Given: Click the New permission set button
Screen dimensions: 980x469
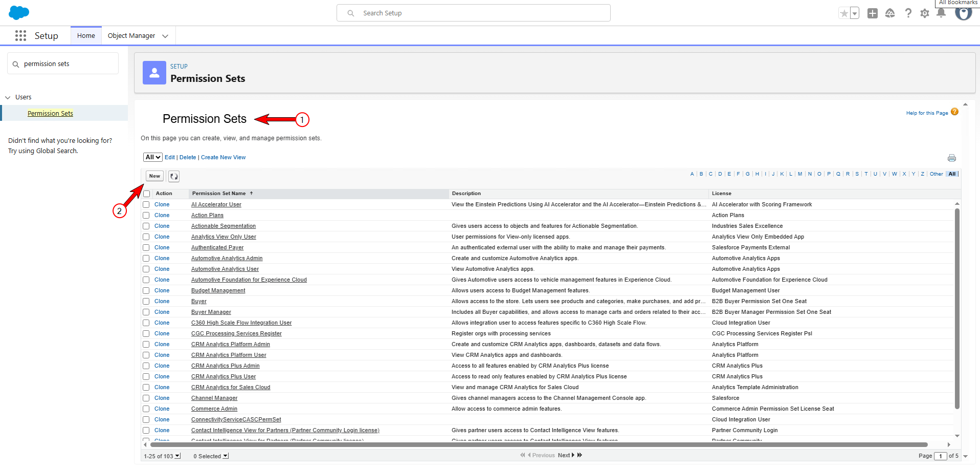Looking at the screenshot, I should [154, 176].
